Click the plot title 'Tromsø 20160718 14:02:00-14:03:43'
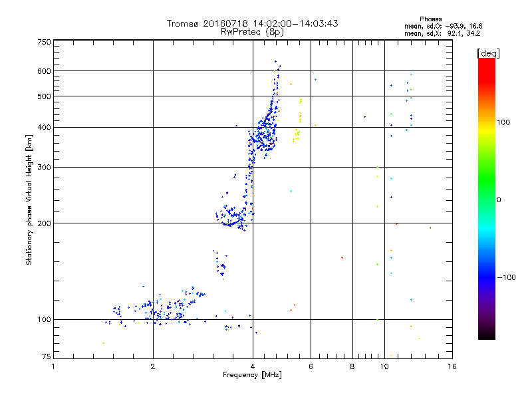Image resolution: width=532 pixels, height=399 pixels. click(x=252, y=23)
